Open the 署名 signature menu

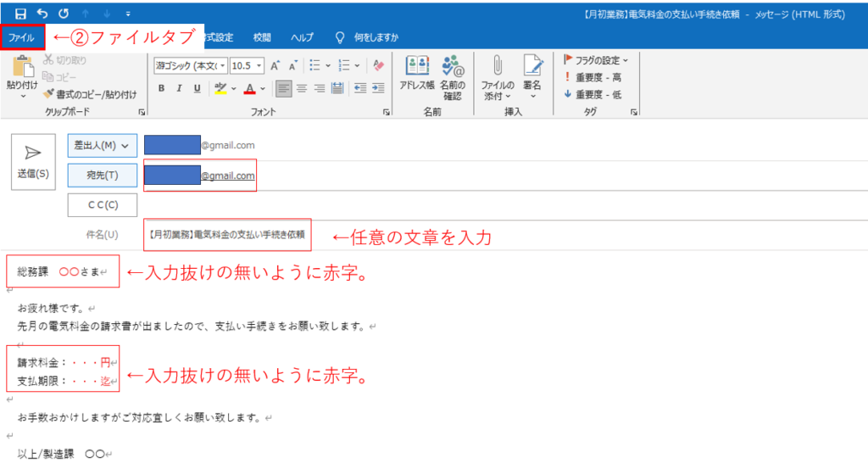pyautogui.click(x=532, y=76)
